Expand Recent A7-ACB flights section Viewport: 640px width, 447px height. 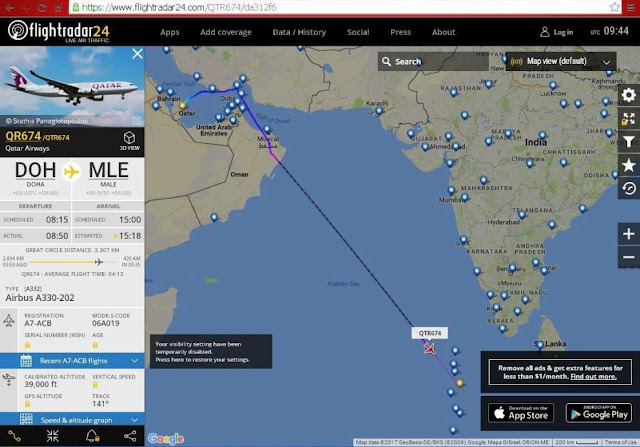pos(72,361)
